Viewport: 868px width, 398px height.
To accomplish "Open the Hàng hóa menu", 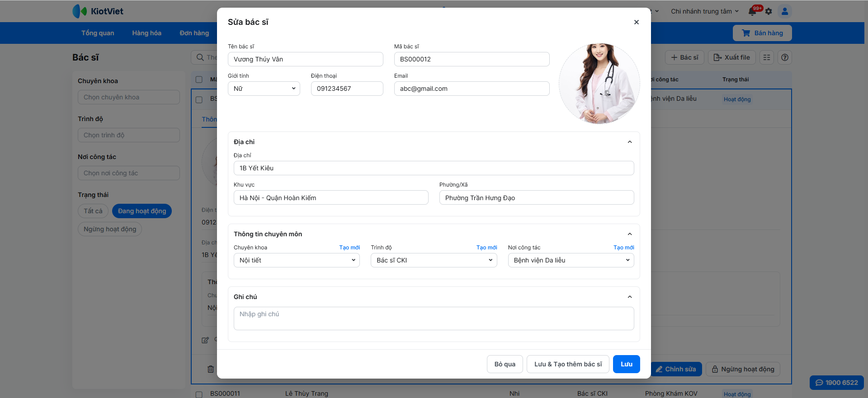I will point(147,33).
